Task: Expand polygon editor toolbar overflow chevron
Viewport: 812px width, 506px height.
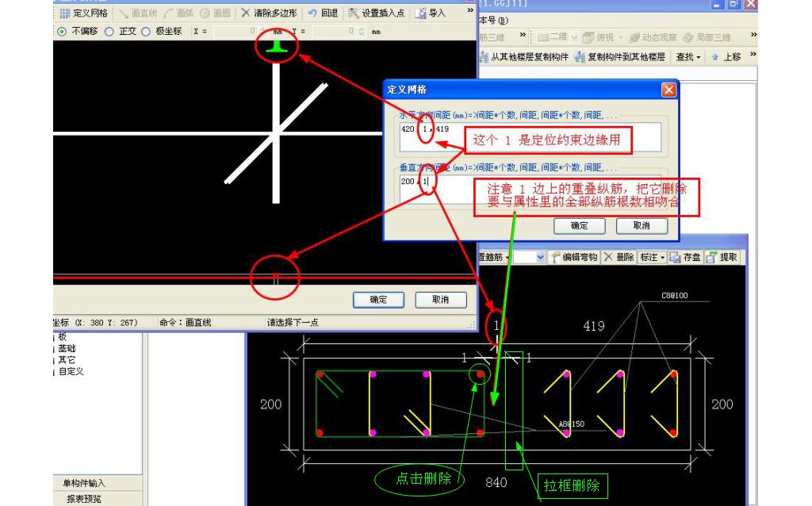Action: tap(469, 10)
